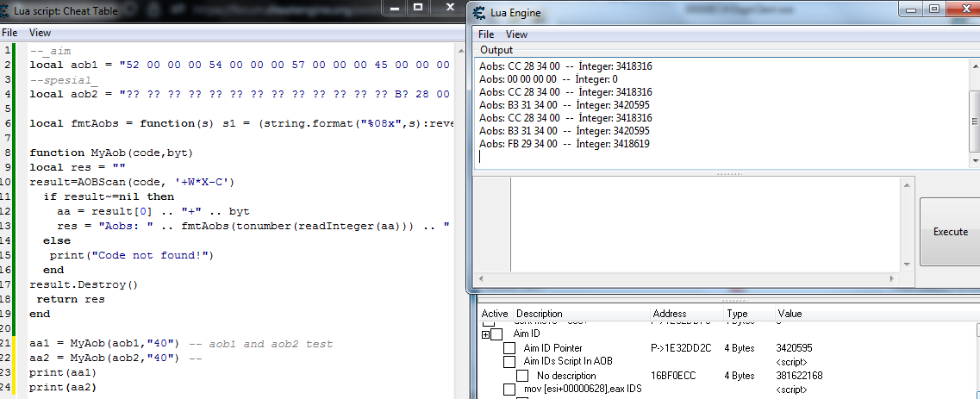
Task: Open File menu in Lua script window
Action: pos(9,32)
